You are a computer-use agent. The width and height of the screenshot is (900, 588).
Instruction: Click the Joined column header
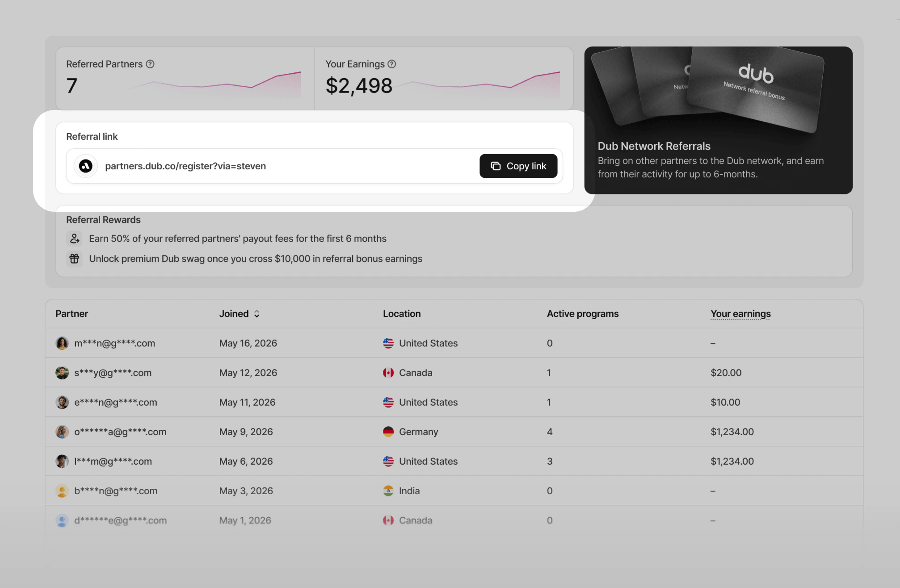pyautogui.click(x=234, y=314)
